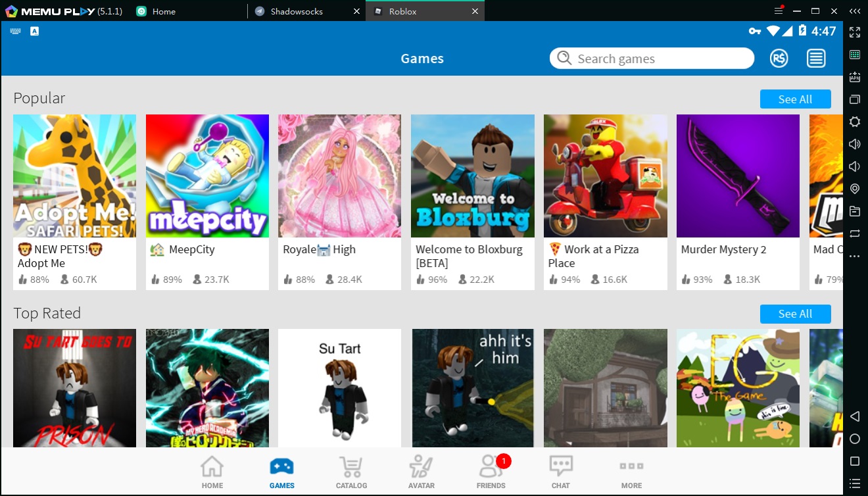Open the Welcome to Bloxburg thumbnail
Image resolution: width=868 pixels, height=496 pixels.
pyautogui.click(x=472, y=176)
